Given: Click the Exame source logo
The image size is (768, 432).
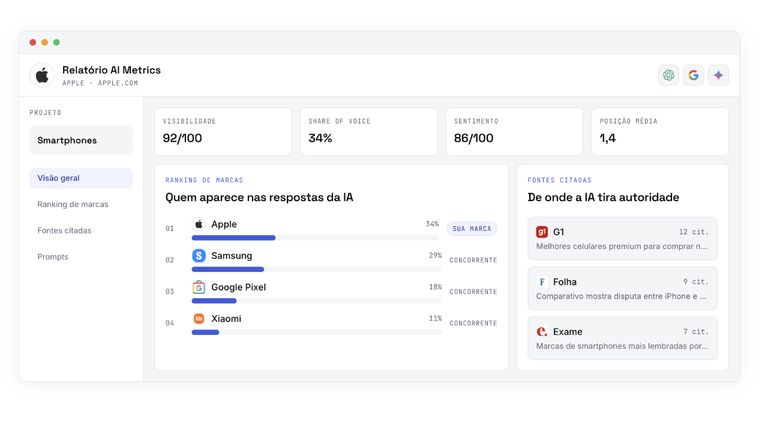Looking at the screenshot, I should click(542, 332).
